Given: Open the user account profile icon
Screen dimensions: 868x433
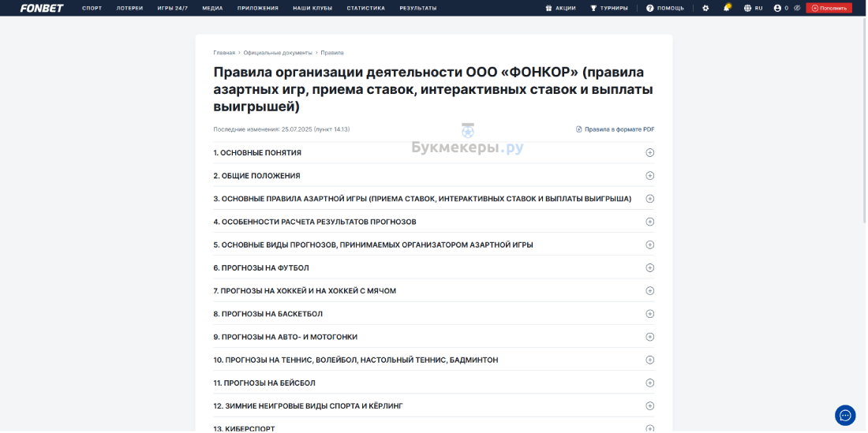Looking at the screenshot, I should 777,9.
